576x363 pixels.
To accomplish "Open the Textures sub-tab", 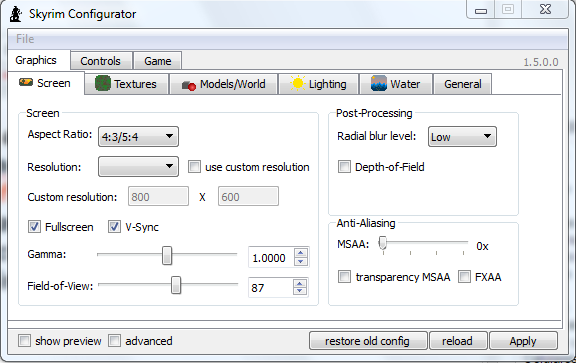I will 126,84.
